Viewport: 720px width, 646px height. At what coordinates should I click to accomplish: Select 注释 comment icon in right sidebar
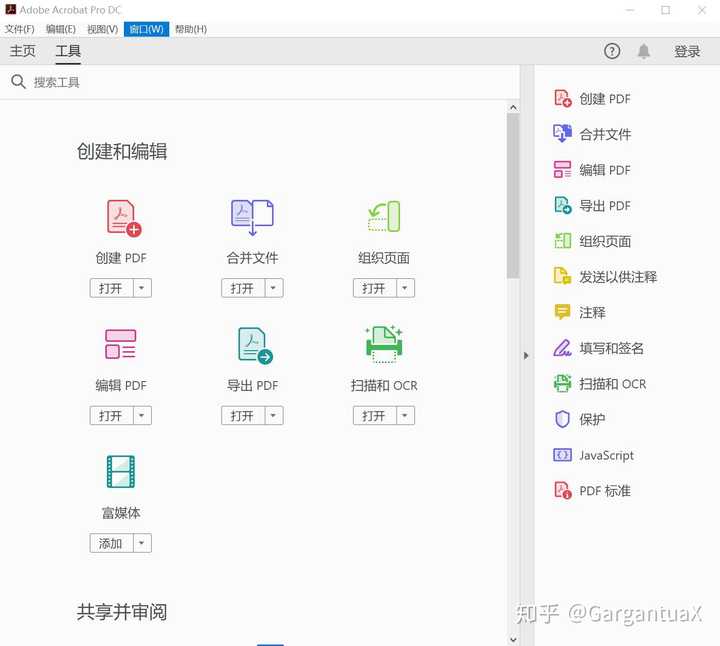click(562, 312)
